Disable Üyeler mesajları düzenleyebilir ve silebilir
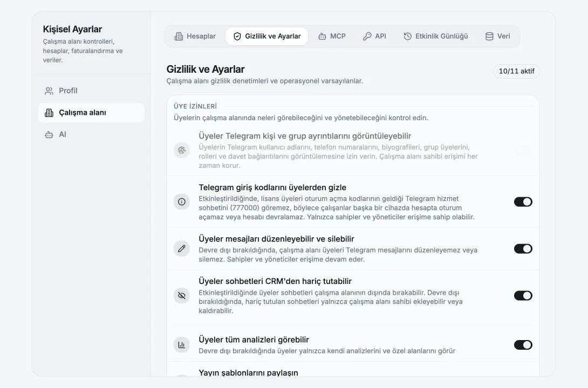588x388 pixels. pyautogui.click(x=523, y=248)
